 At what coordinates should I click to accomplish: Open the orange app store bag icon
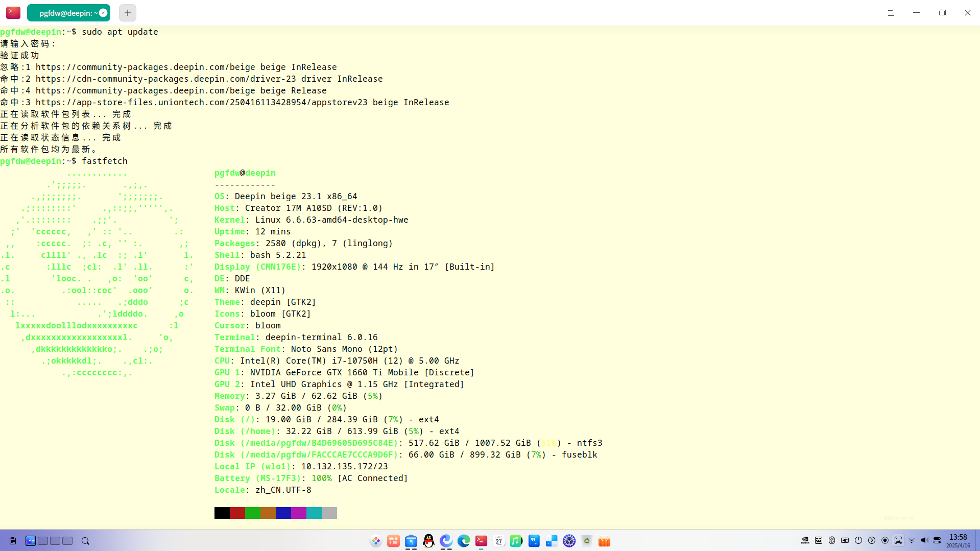605,541
